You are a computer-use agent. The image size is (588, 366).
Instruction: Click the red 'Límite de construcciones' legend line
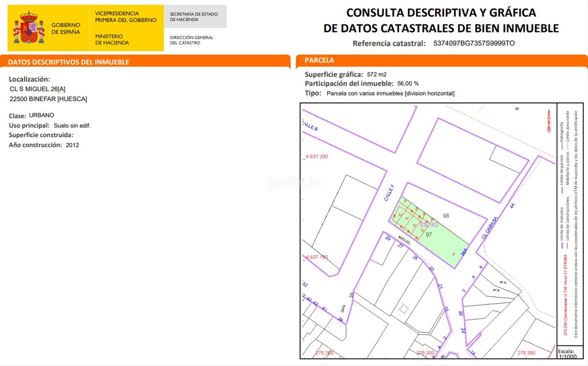pyautogui.click(x=567, y=246)
